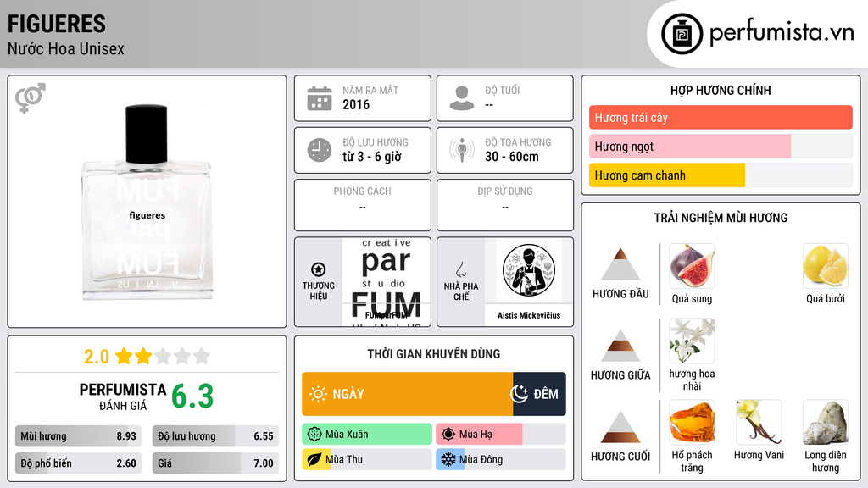The width and height of the screenshot is (868, 488).
Task: Click the Đêm night segment label
Action: click(546, 394)
